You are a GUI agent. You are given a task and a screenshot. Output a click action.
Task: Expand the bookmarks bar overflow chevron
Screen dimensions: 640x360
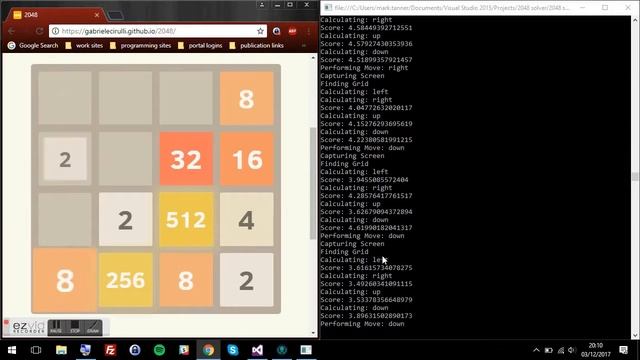click(304, 46)
